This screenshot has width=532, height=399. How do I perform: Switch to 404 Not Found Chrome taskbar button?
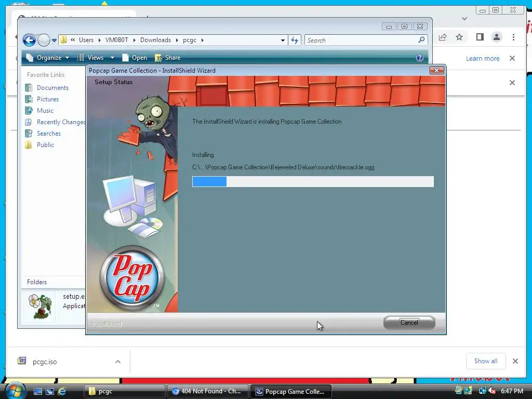click(x=207, y=391)
